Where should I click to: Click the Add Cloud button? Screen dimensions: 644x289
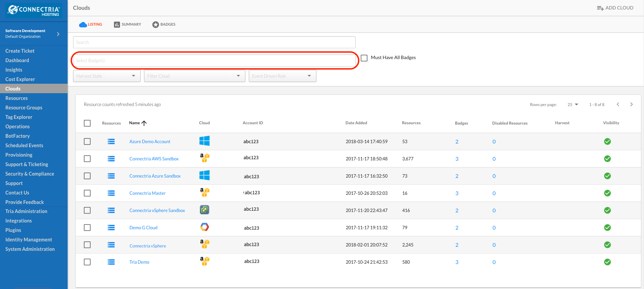coord(615,8)
